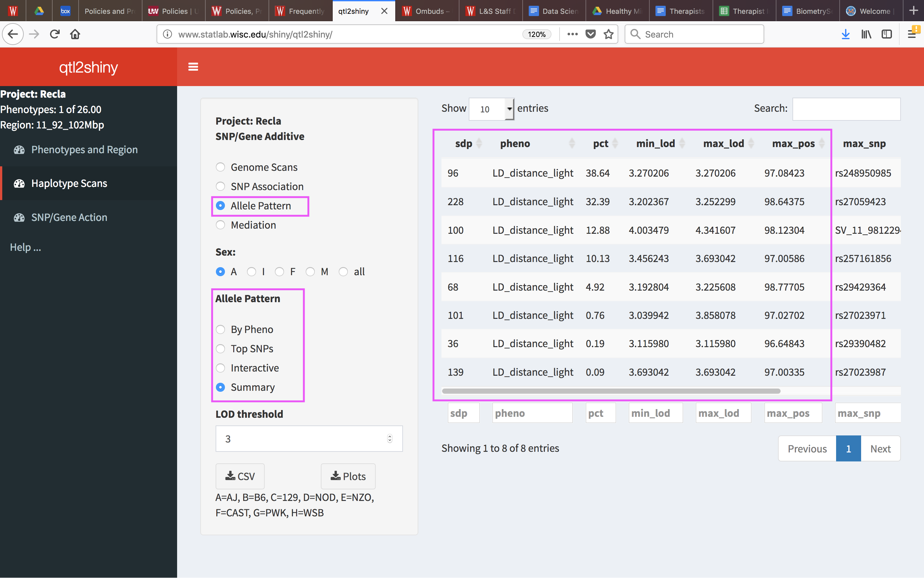Select By Pheno allele pattern

tap(220, 329)
